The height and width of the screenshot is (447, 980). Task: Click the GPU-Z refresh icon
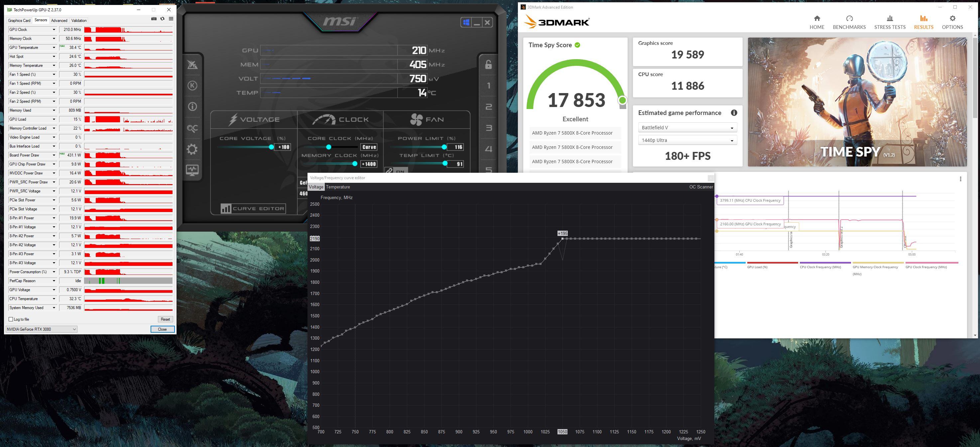click(x=163, y=19)
